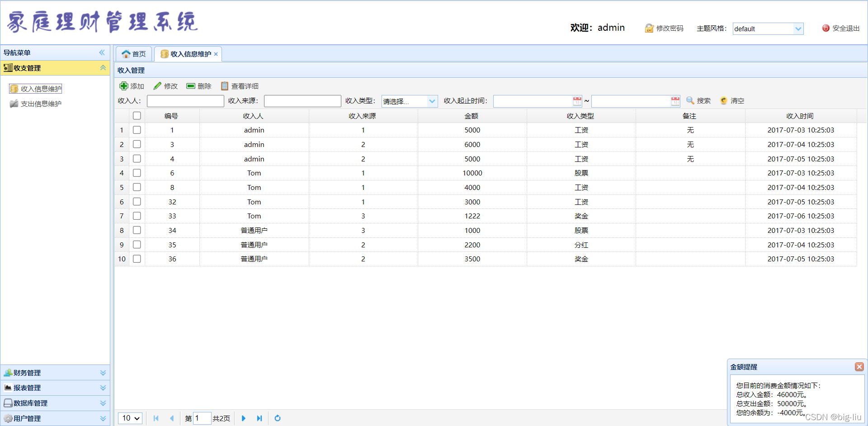868x426 pixels.
Task: Click the Clear (清空) icon
Action: [724, 100]
